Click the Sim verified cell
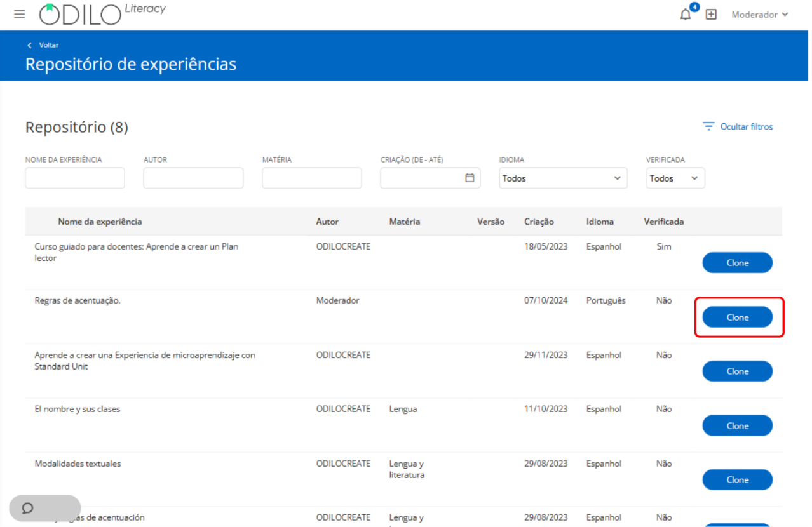Image resolution: width=812 pixels, height=527 pixels. click(x=664, y=246)
